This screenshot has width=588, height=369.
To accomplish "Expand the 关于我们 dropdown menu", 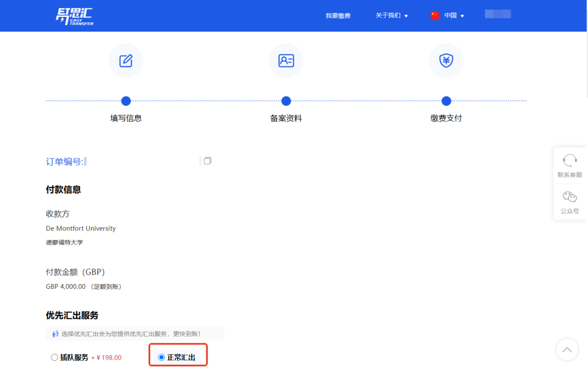I will coord(391,16).
